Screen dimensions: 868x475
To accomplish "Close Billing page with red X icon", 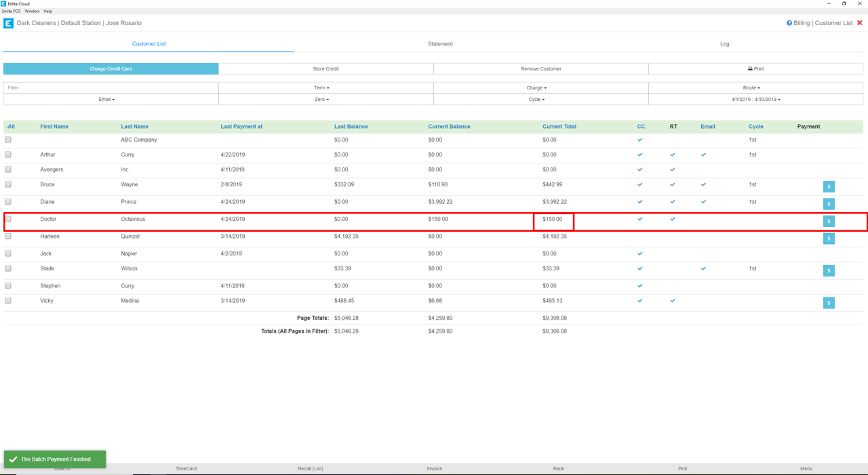I will 860,23.
